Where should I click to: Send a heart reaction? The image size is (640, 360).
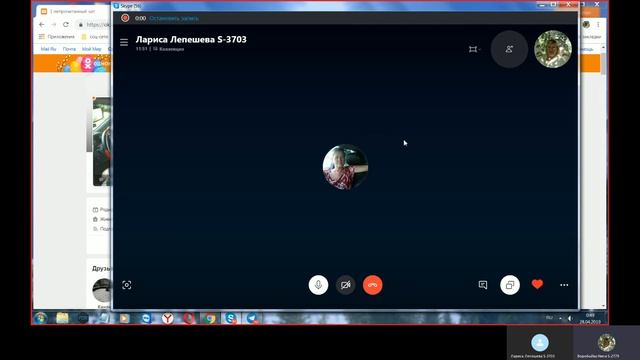point(537,284)
